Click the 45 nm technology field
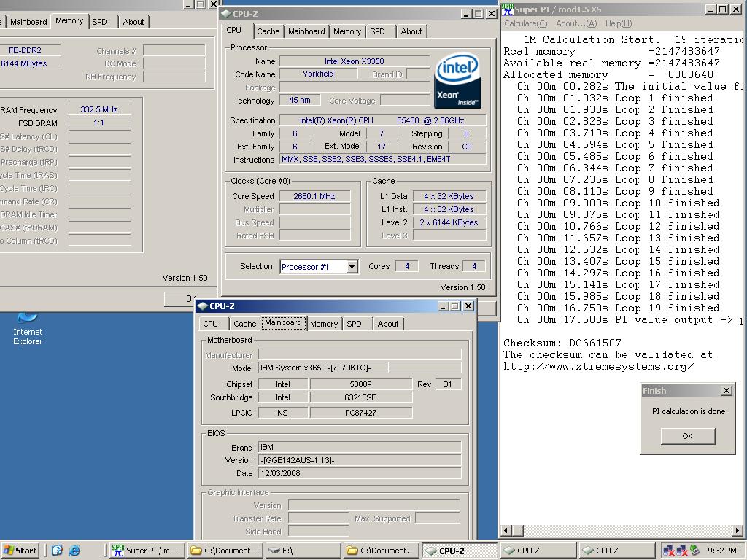The image size is (747, 560). [x=300, y=100]
